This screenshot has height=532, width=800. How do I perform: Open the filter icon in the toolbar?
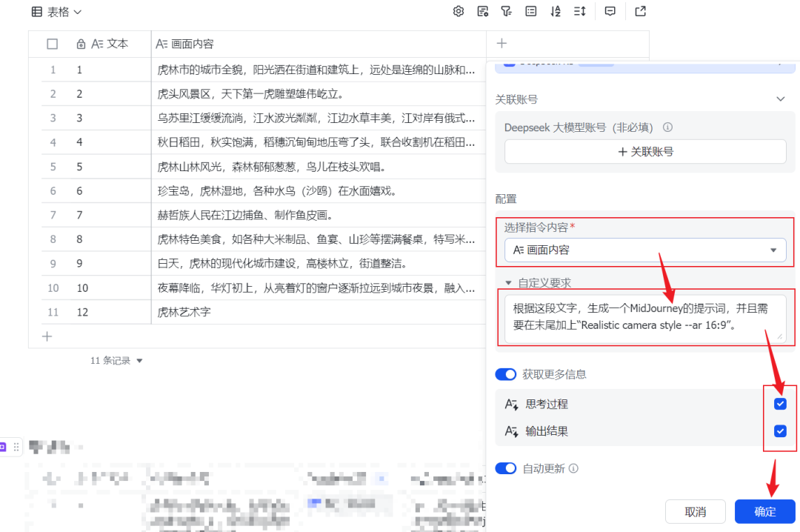tap(507, 11)
